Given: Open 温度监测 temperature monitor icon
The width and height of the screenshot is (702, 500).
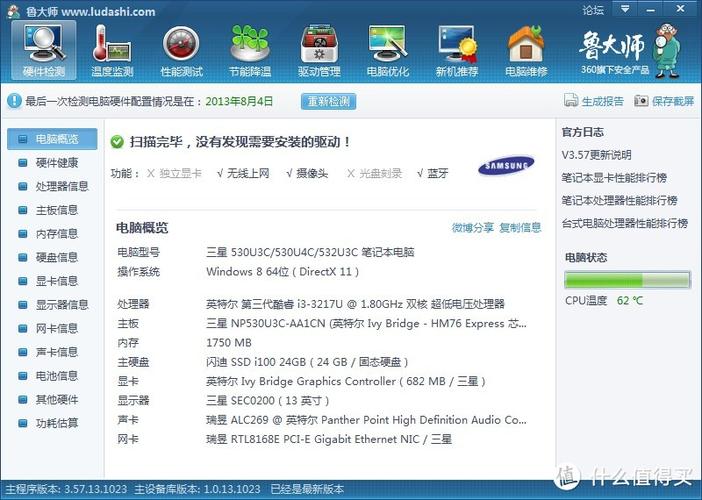Looking at the screenshot, I should [112, 51].
